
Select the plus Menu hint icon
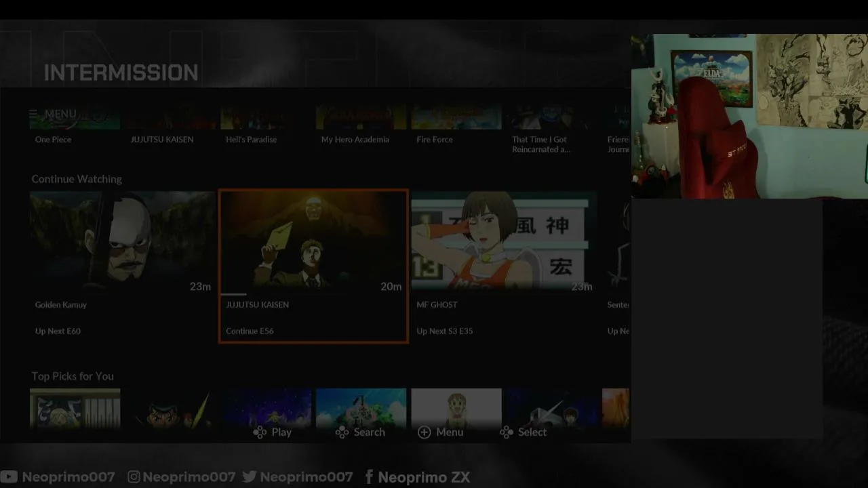tap(425, 432)
